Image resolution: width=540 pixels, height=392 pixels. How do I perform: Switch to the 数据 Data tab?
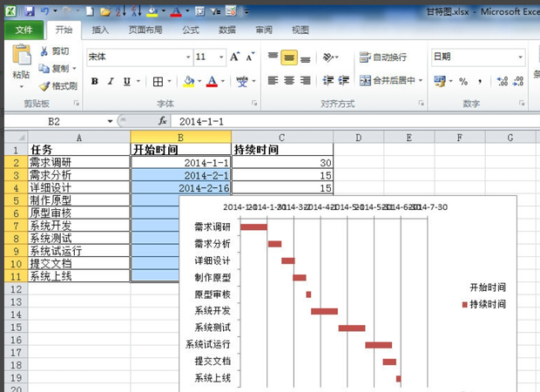click(227, 30)
